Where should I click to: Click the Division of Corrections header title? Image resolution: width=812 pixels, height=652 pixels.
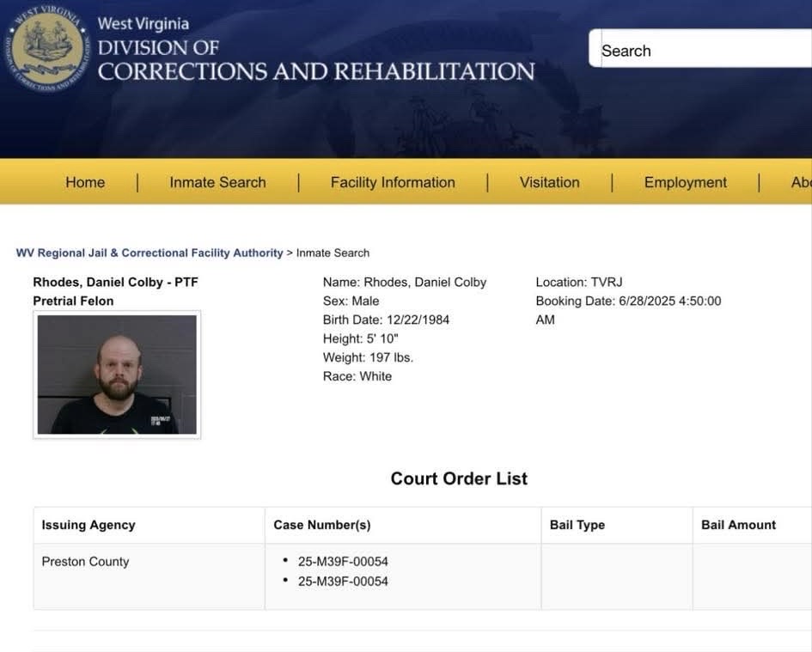(x=315, y=60)
